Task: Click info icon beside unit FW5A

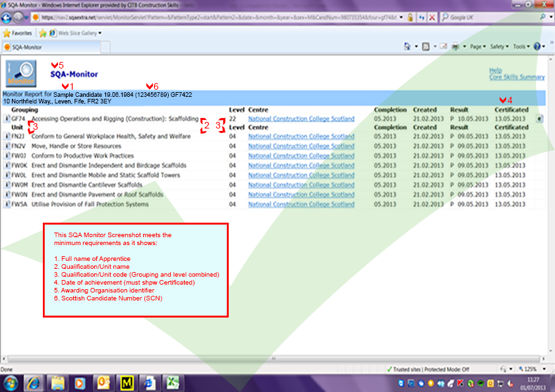Action: [x=7, y=204]
